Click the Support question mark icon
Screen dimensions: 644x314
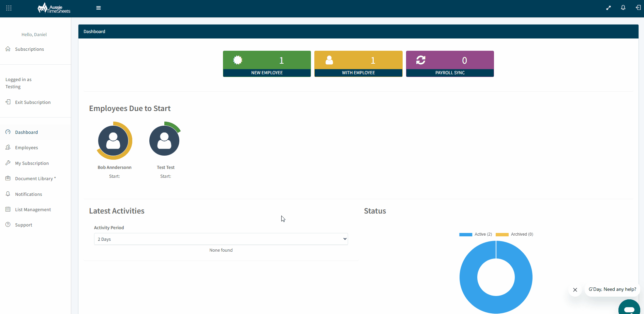tap(8, 224)
